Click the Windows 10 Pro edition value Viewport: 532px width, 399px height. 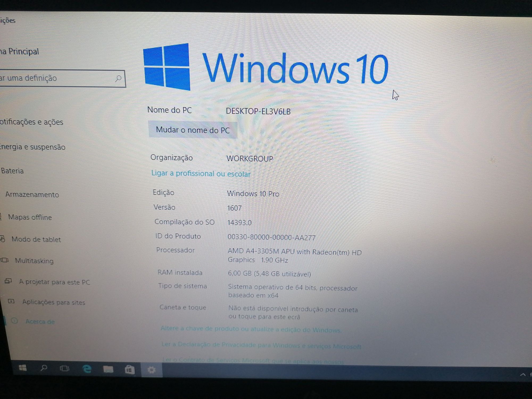pos(253,193)
